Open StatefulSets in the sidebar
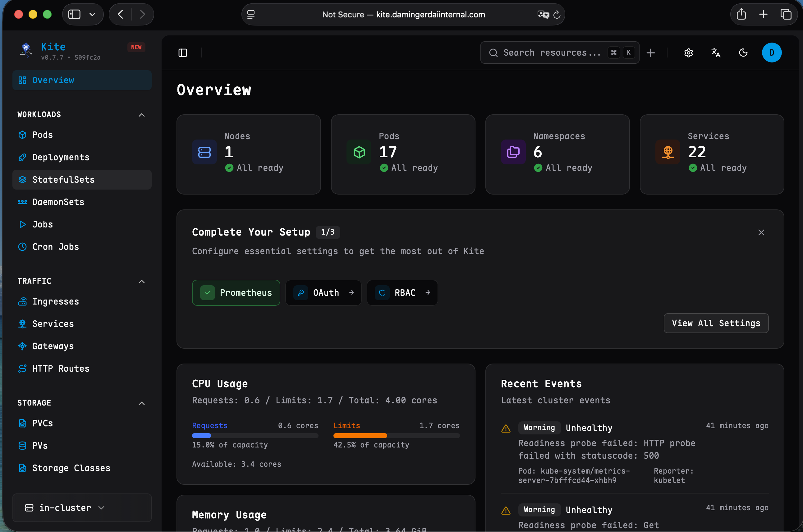The width and height of the screenshot is (803, 532). click(63, 180)
